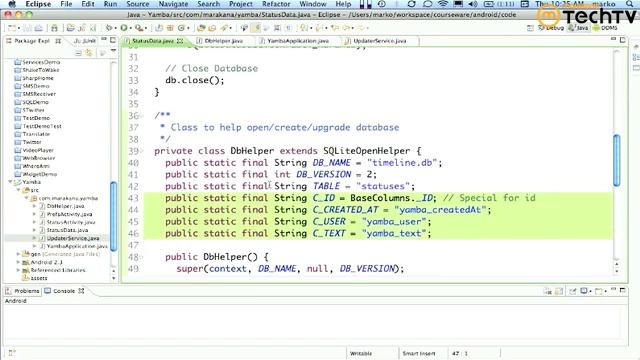Open the Navigate menu
The height and width of the screenshot is (360, 640).
[173, 4]
